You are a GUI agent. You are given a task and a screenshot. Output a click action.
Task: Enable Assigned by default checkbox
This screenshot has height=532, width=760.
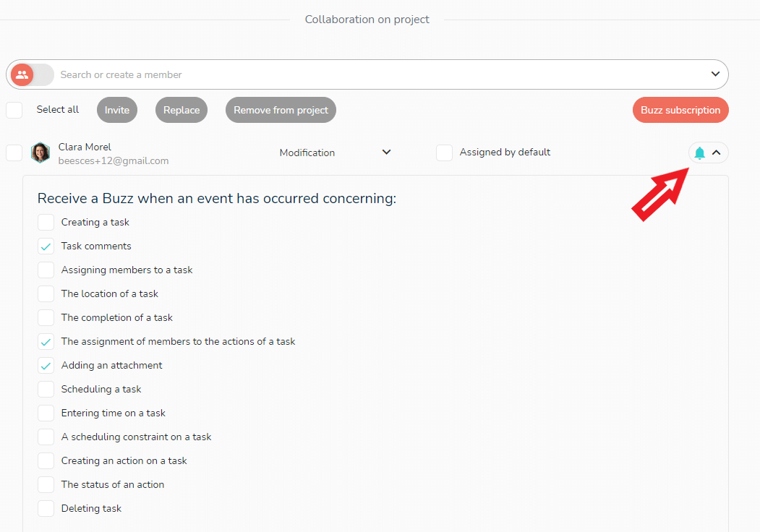click(444, 153)
